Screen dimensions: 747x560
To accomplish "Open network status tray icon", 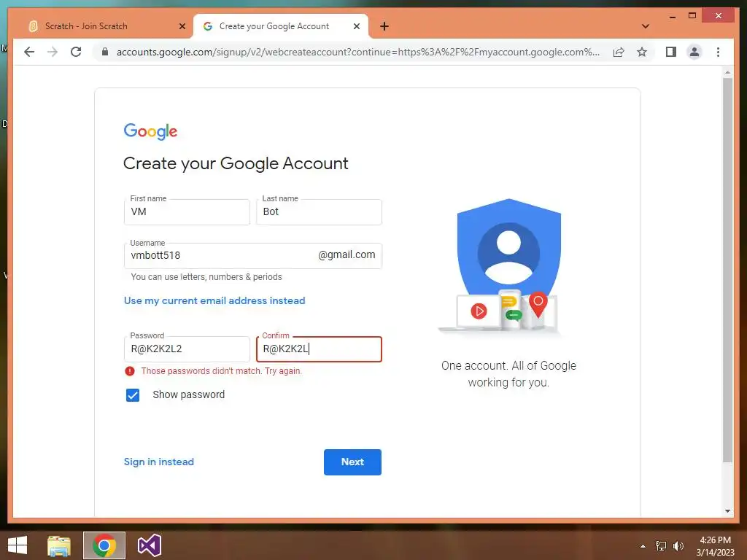I will tap(661, 546).
